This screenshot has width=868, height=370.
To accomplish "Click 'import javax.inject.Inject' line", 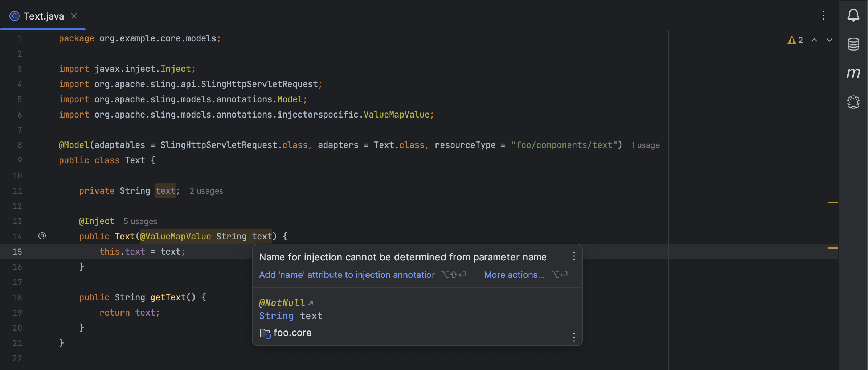I will pos(127,69).
